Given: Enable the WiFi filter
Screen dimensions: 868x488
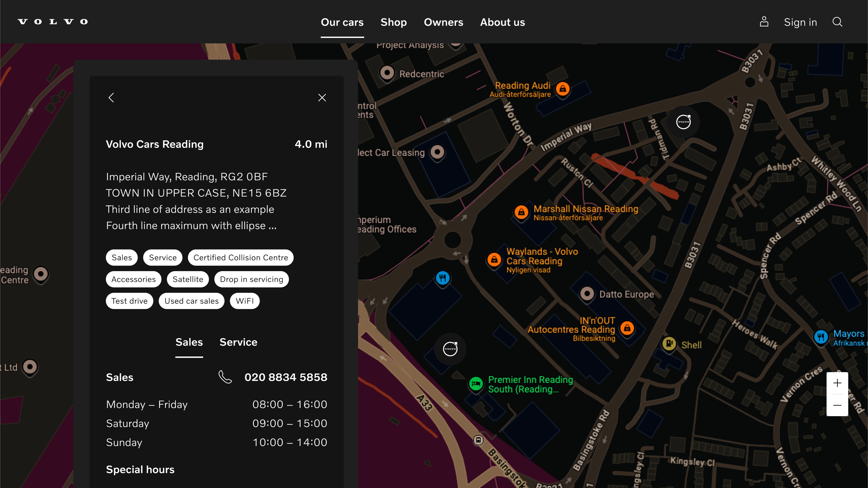Looking at the screenshot, I should point(245,301).
